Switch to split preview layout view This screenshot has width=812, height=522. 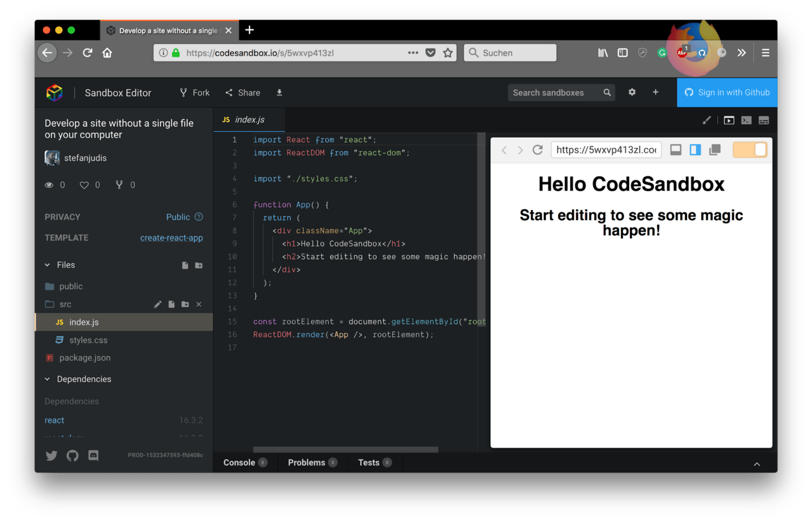coord(695,150)
